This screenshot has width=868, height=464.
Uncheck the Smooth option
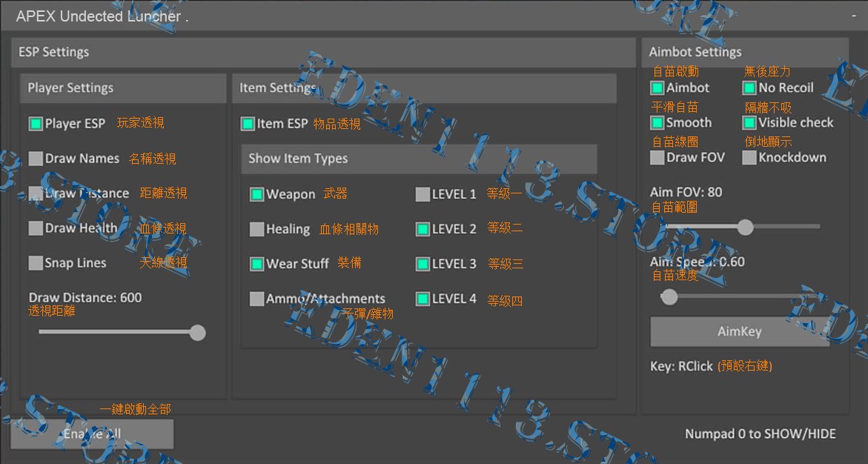tap(657, 123)
